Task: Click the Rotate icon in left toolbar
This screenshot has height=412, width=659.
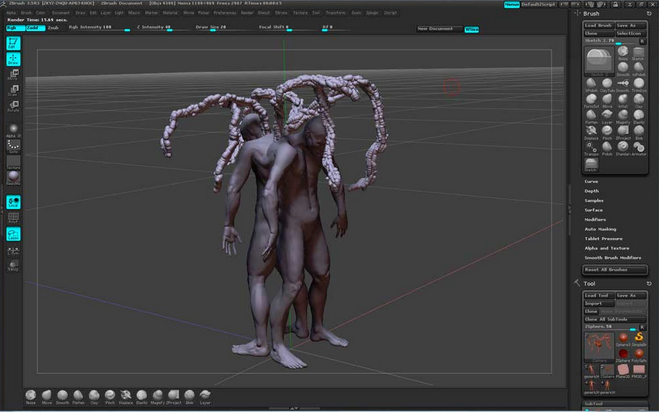Action: 14,103
